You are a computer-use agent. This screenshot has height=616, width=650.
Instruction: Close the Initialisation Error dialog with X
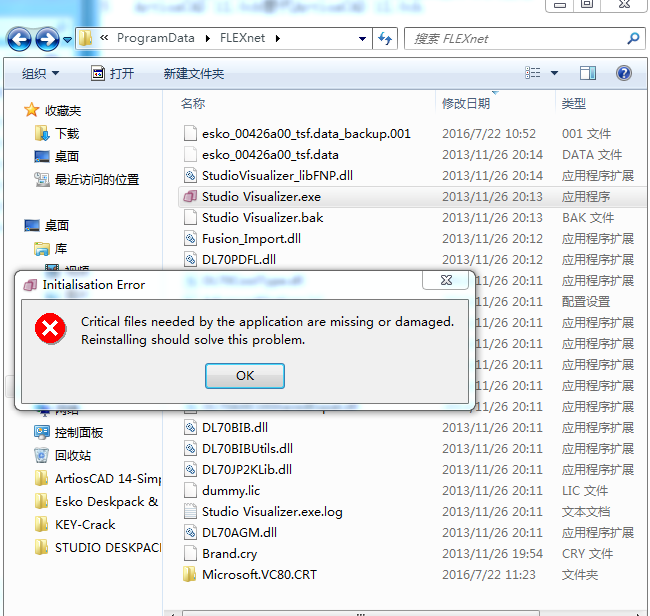click(x=446, y=280)
